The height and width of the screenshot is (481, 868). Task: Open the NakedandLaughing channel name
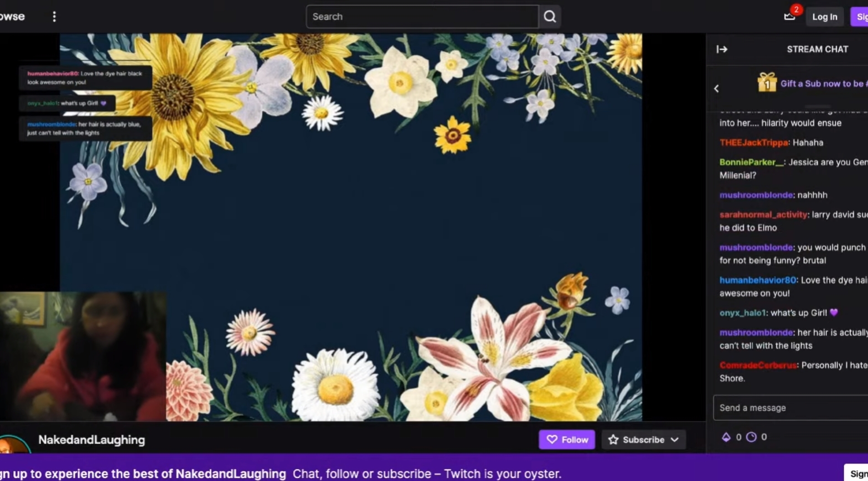pos(92,440)
